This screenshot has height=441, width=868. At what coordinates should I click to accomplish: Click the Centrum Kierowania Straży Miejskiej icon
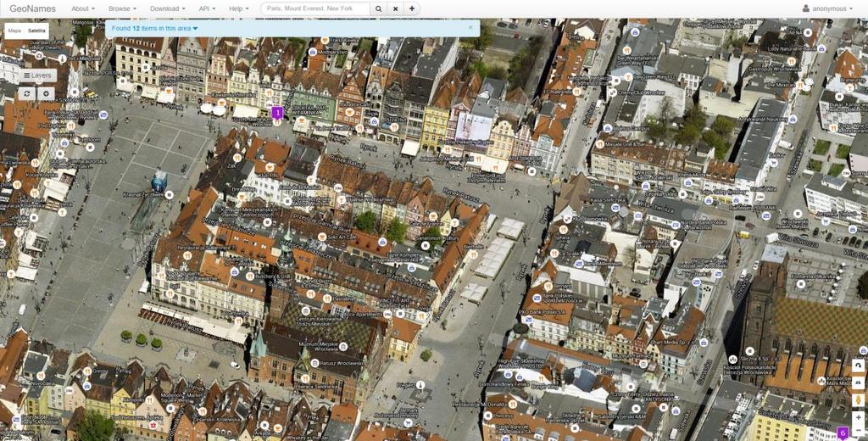click(x=305, y=311)
